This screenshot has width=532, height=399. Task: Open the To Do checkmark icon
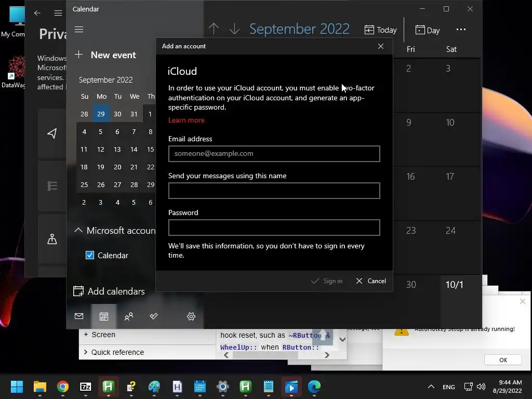[x=154, y=316]
